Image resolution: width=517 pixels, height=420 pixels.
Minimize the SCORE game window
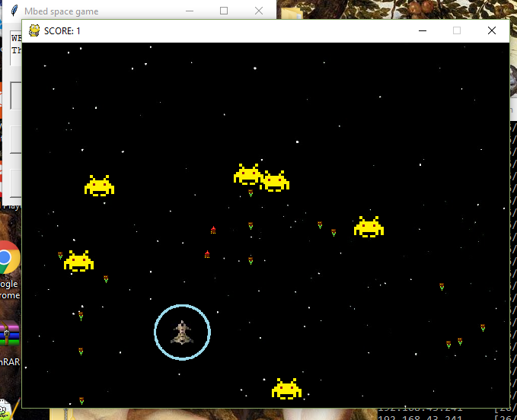(423, 30)
